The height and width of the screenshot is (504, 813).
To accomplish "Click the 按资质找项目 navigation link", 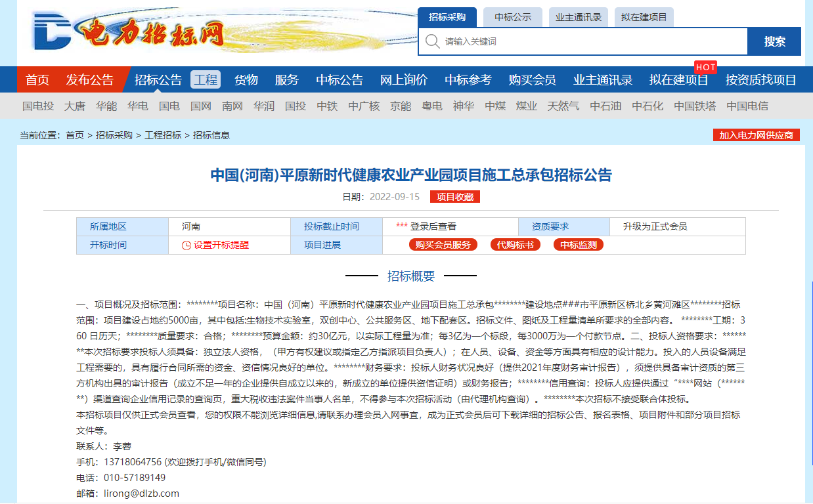I will tap(760, 80).
